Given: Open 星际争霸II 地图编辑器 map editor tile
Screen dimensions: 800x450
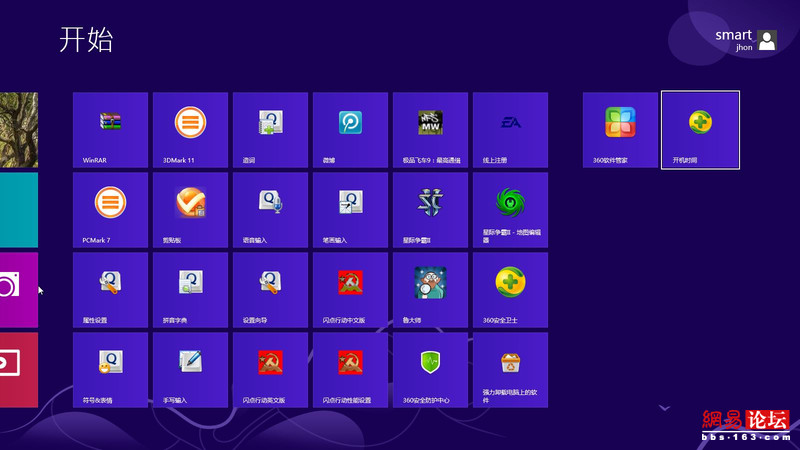Looking at the screenshot, I should [510, 210].
